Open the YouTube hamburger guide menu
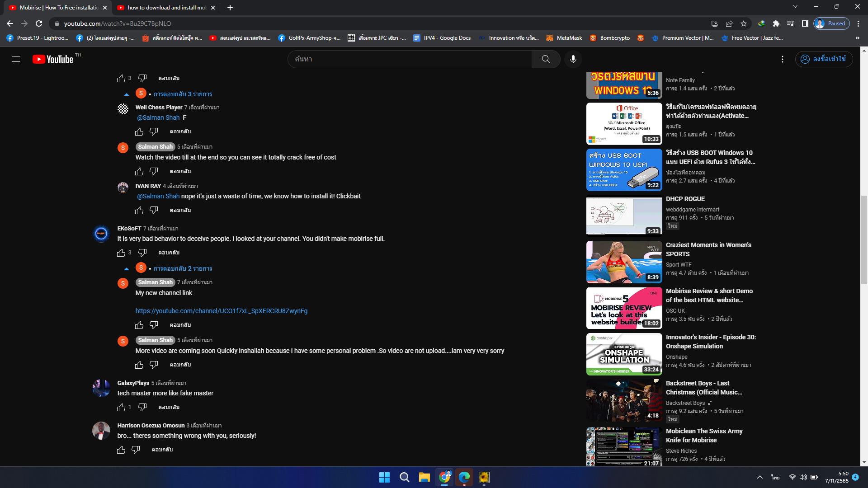This screenshot has height=488, width=868. [16, 59]
